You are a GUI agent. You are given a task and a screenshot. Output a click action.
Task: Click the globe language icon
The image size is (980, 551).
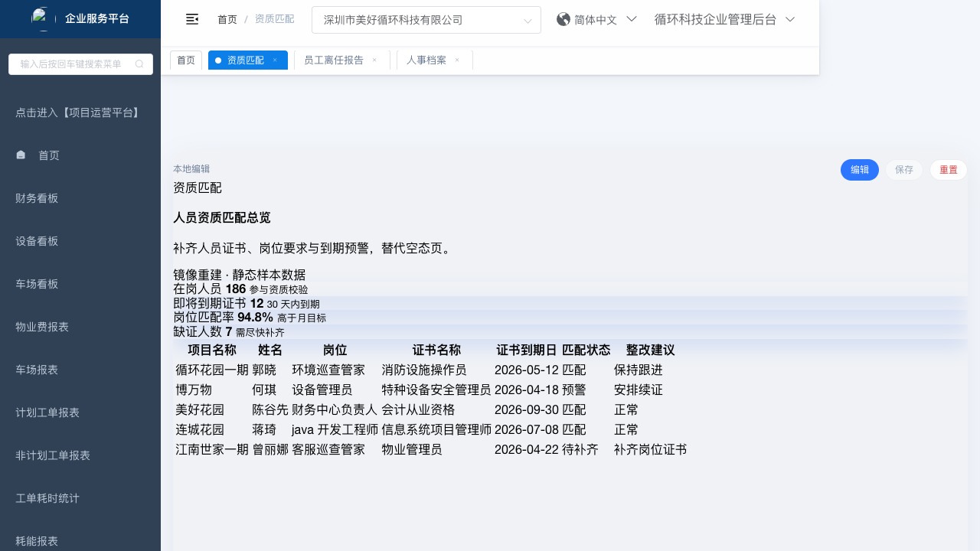coord(563,19)
